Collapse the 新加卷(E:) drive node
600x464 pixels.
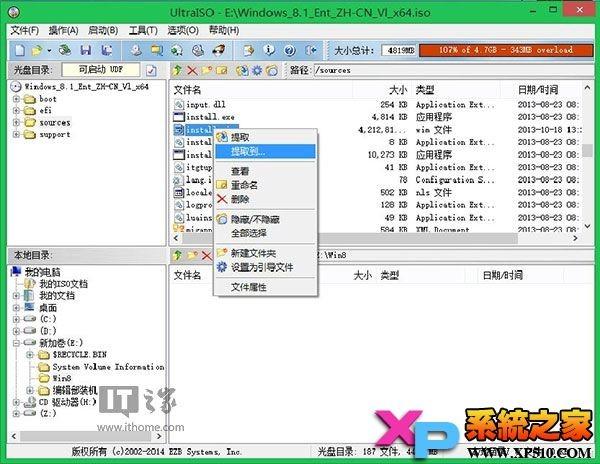point(16,343)
